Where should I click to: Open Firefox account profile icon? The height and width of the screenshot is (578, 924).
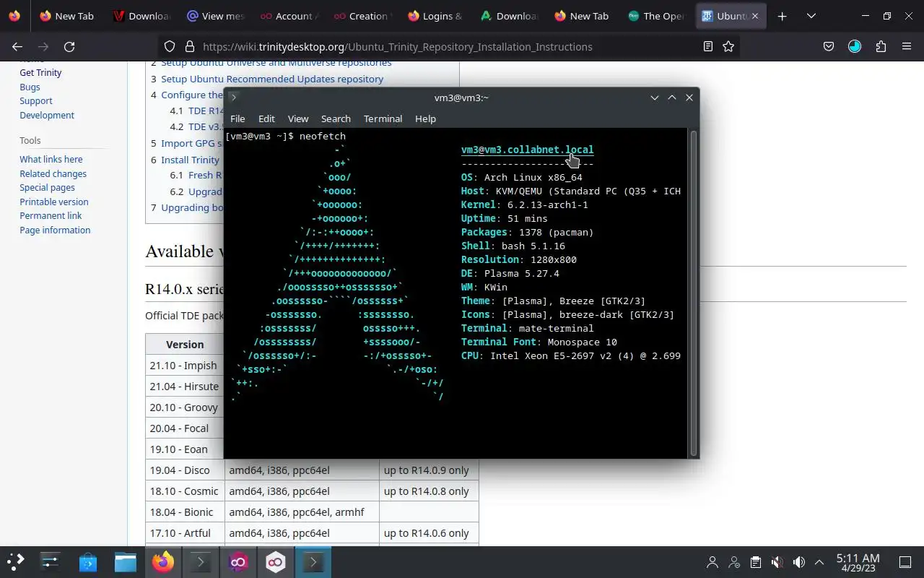(x=855, y=46)
